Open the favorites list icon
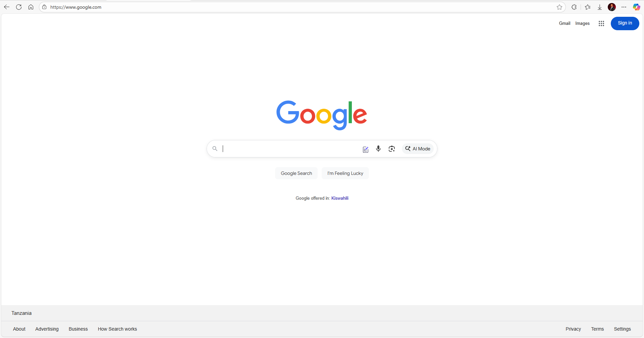 click(x=588, y=7)
